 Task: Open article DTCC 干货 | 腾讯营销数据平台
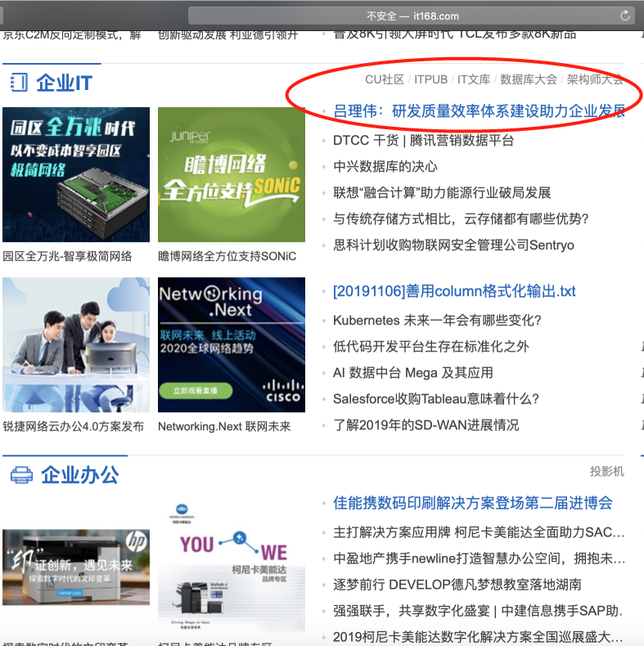pyautogui.click(x=423, y=141)
